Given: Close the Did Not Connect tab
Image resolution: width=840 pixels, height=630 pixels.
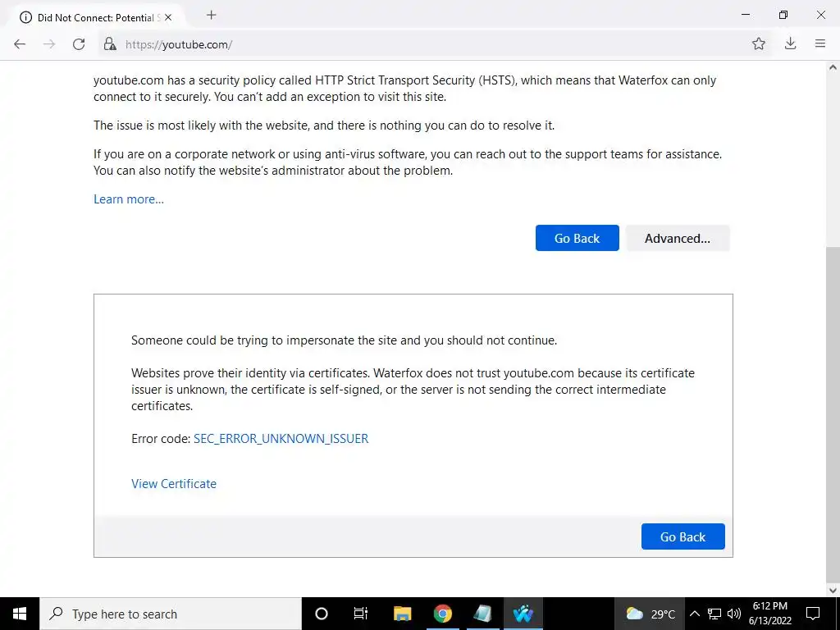Looking at the screenshot, I should [168, 18].
